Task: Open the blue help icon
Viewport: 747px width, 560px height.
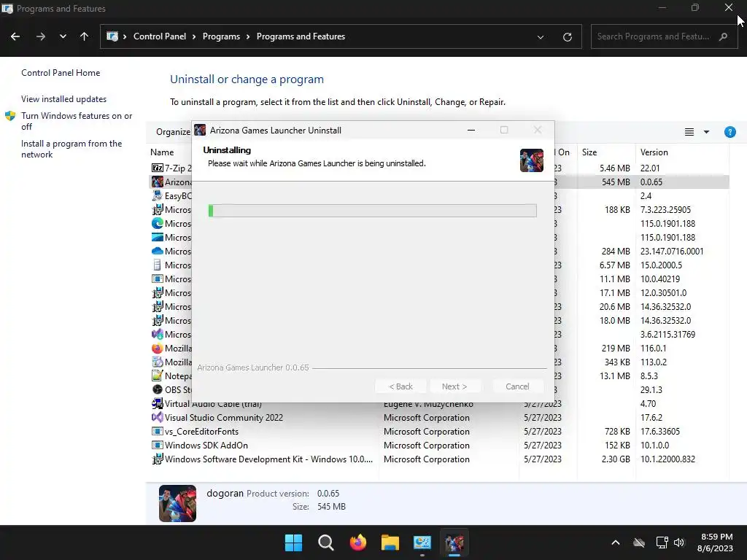Action: 729,132
